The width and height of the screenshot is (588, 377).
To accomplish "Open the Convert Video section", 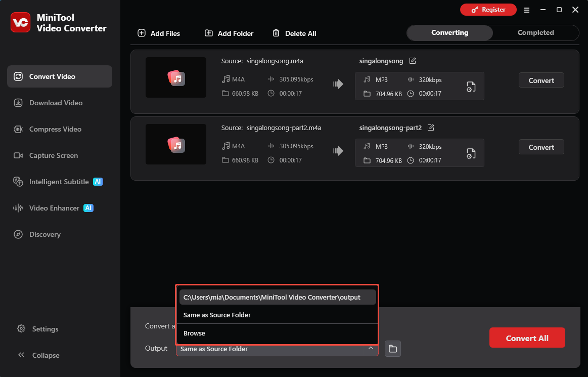I will click(60, 76).
